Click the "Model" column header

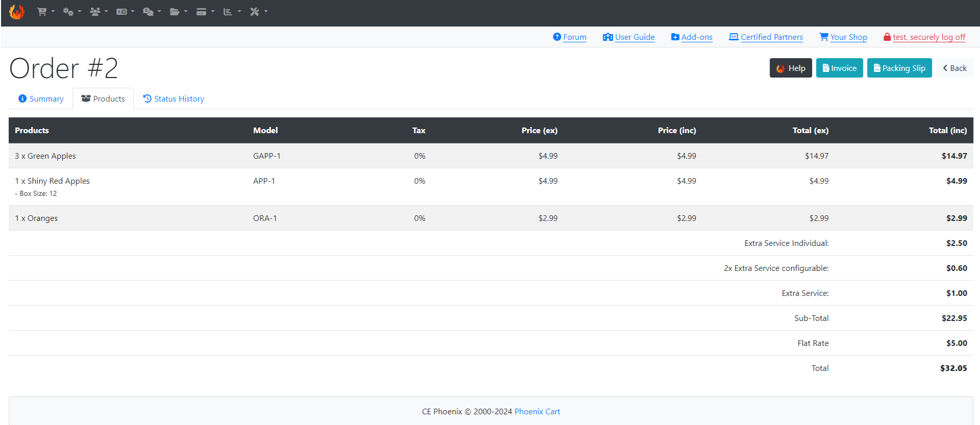[265, 130]
